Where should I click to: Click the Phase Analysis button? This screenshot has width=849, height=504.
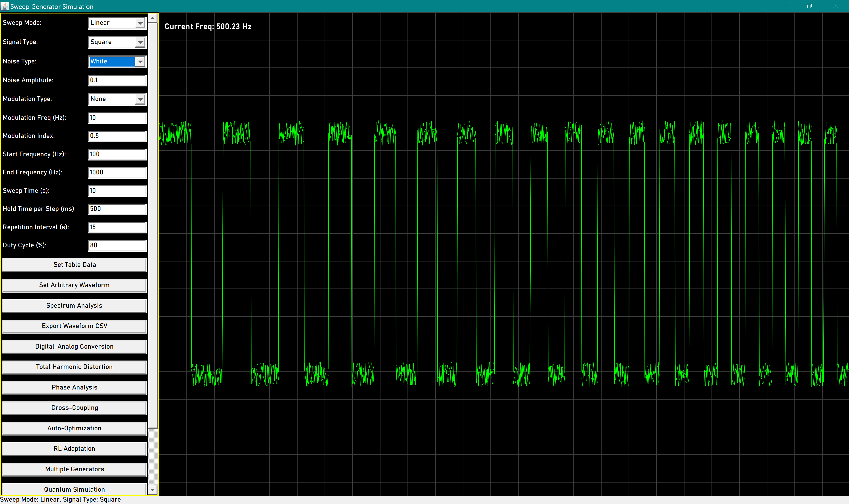[x=74, y=388]
